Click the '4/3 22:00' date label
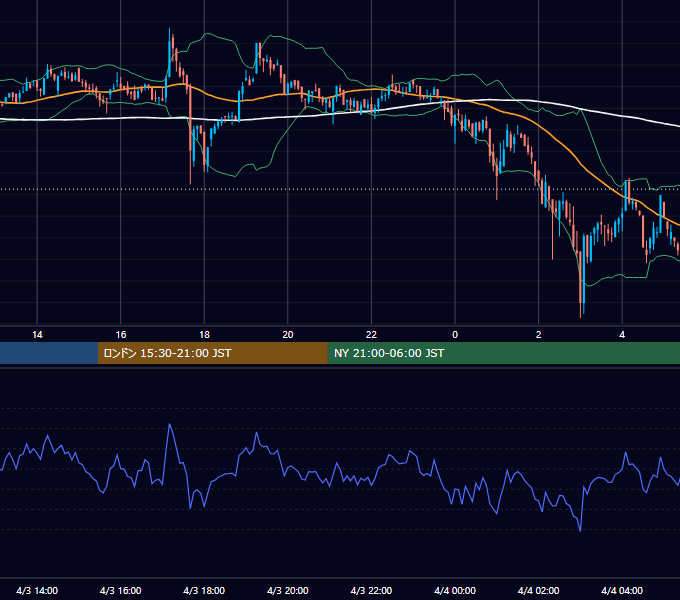The height and width of the screenshot is (600, 680). [x=371, y=590]
